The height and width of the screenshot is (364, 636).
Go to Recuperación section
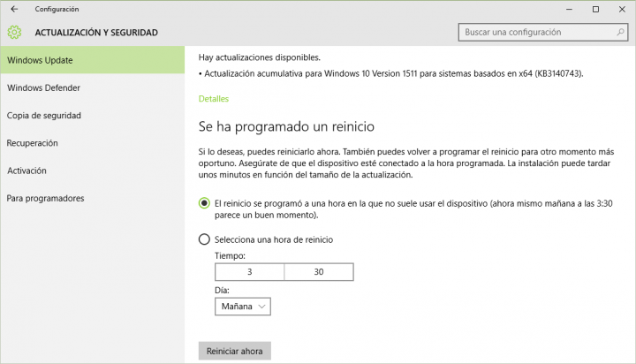(93, 143)
